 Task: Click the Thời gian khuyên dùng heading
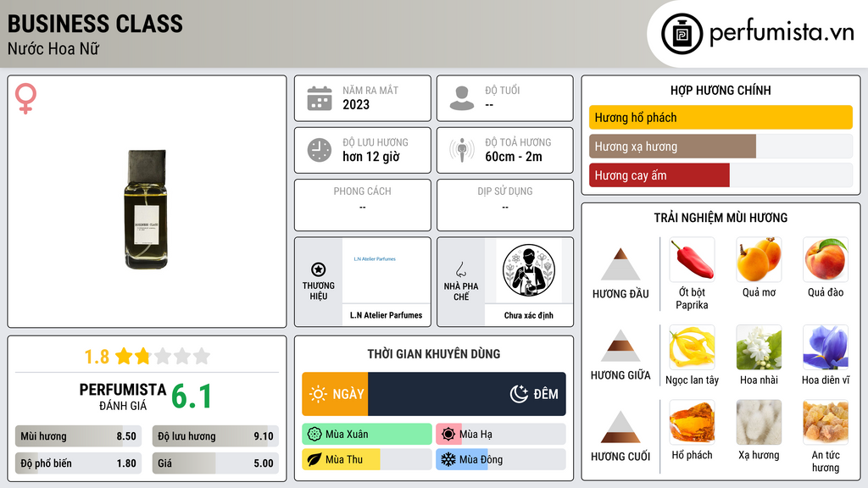[434, 354]
